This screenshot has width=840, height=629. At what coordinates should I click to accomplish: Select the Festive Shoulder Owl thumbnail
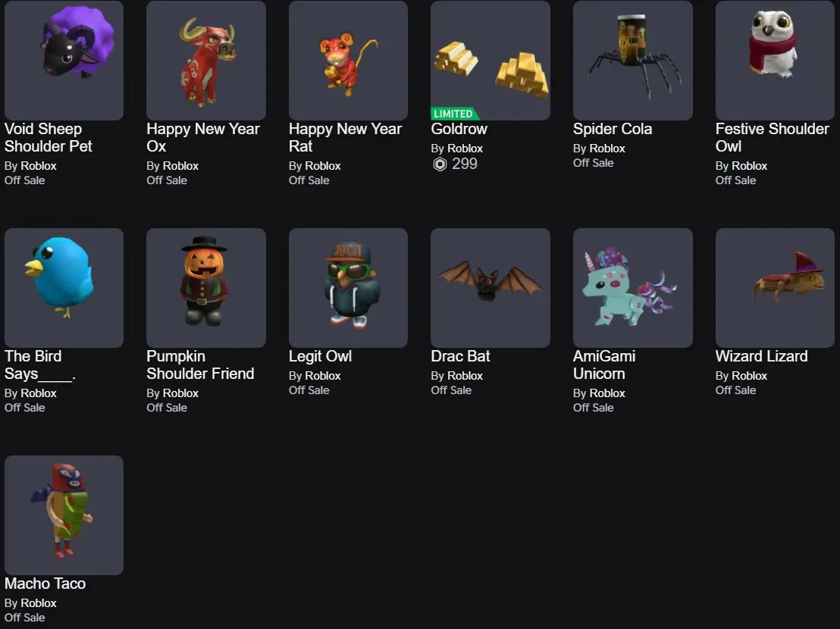coord(775,60)
